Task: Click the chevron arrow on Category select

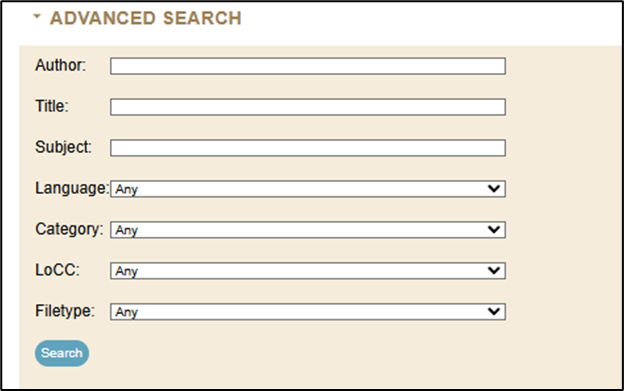Action: coord(494,230)
